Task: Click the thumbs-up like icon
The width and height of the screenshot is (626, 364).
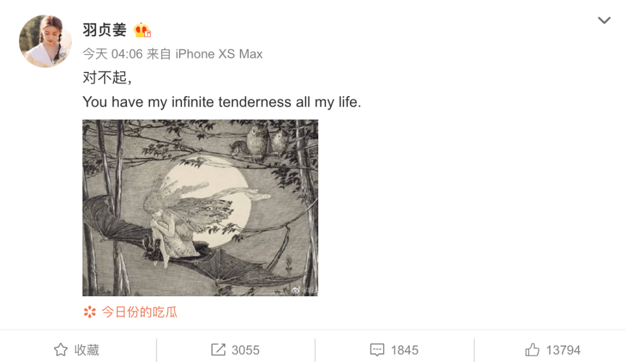Action: tap(532, 350)
